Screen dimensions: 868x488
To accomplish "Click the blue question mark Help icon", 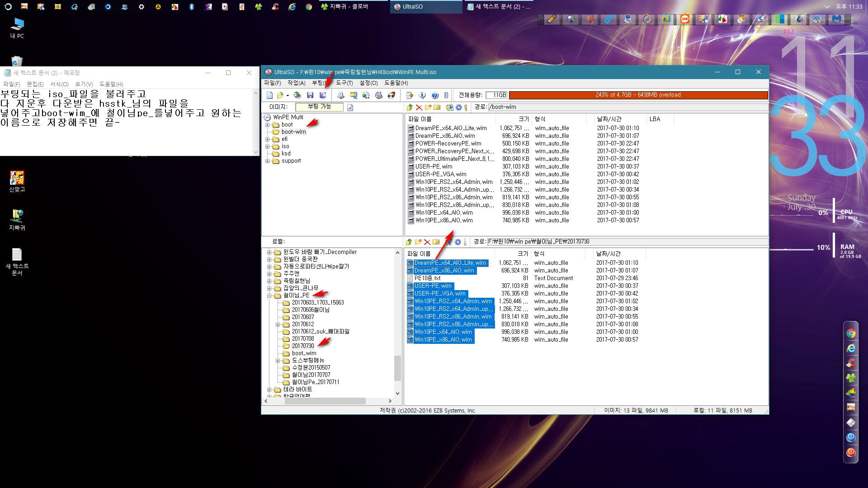I will [435, 95].
